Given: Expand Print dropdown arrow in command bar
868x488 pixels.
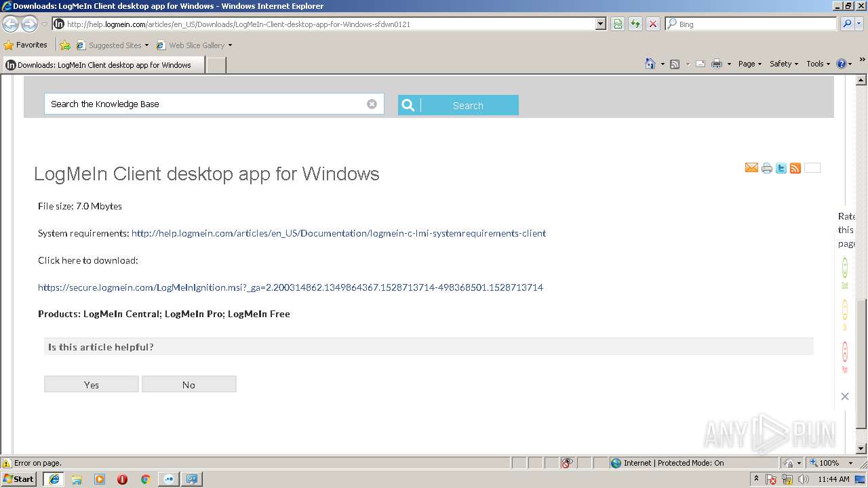Looking at the screenshot, I should point(729,64).
